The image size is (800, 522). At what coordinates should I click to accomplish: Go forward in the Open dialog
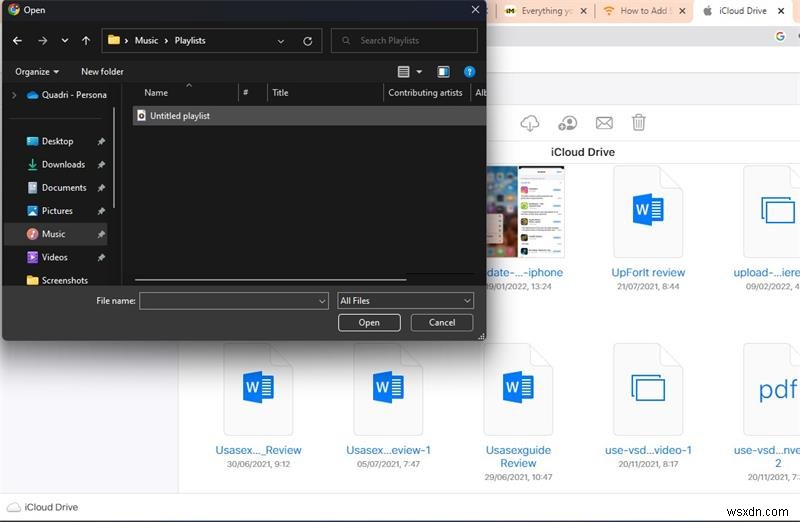(x=42, y=40)
